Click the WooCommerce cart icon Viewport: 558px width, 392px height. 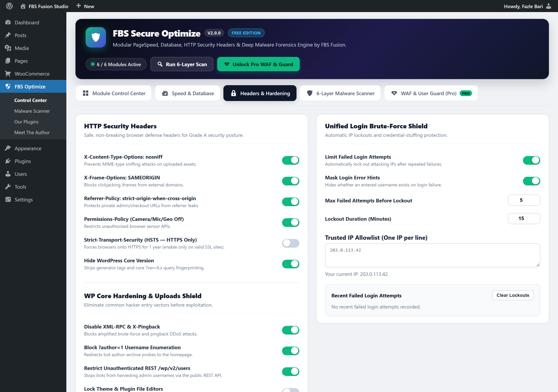point(8,73)
